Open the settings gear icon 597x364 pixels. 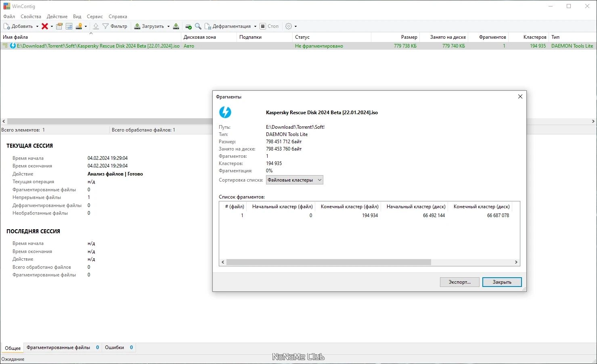coord(289,26)
